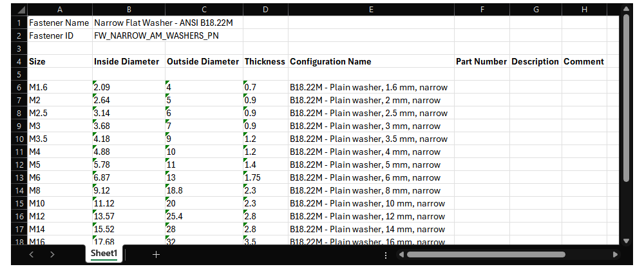Click configuration cell 'Plain washer, 10 mm, narrow'
The height and width of the screenshot is (269, 644).
tap(372, 204)
